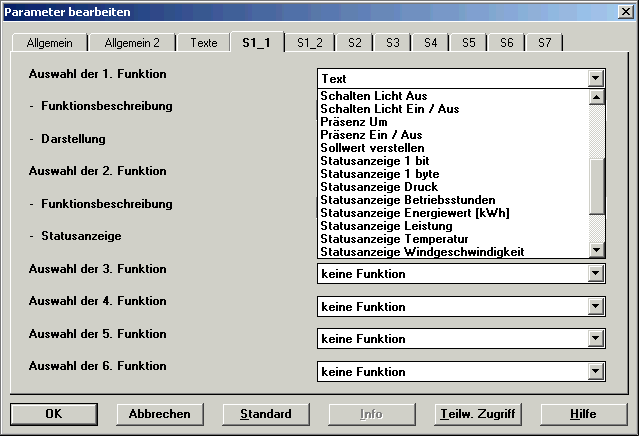Expand the 4. Funktion dropdown
This screenshot has width=639, height=436.
pos(596,307)
